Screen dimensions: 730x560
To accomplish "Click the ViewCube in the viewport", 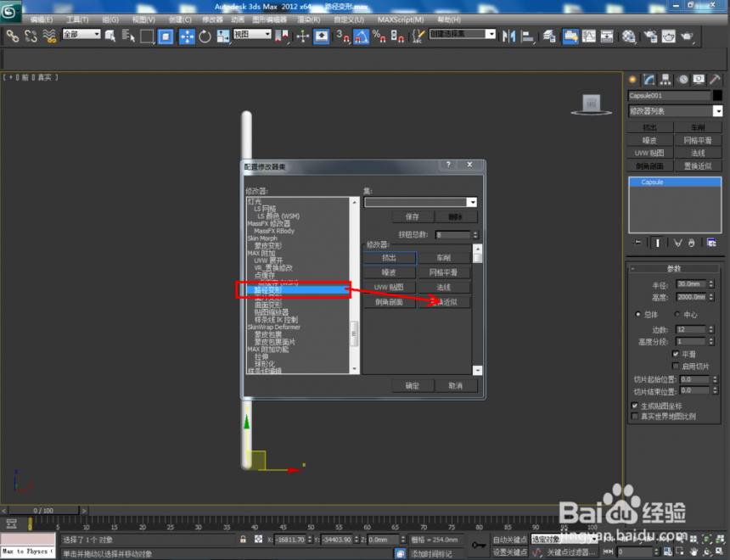I will pos(592,104).
